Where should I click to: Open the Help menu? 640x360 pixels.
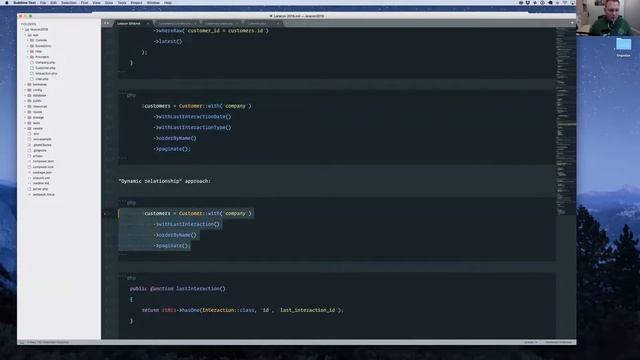point(168,2)
